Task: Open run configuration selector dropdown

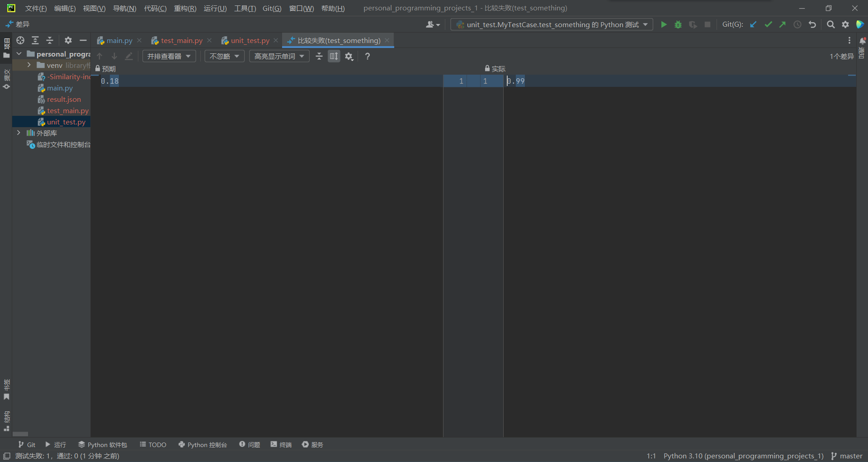Action: pyautogui.click(x=552, y=24)
